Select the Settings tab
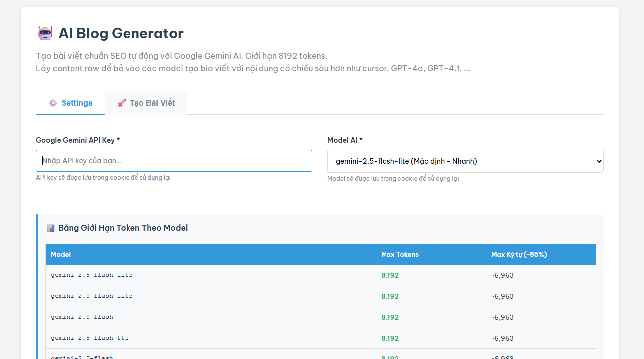Viewport: 644px width, 359px height. tap(70, 103)
